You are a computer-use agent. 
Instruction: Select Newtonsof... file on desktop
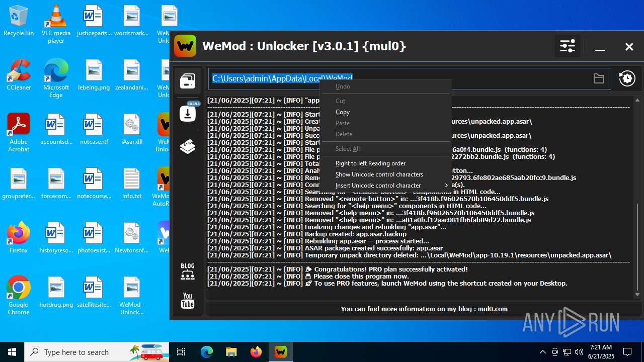coord(132,239)
